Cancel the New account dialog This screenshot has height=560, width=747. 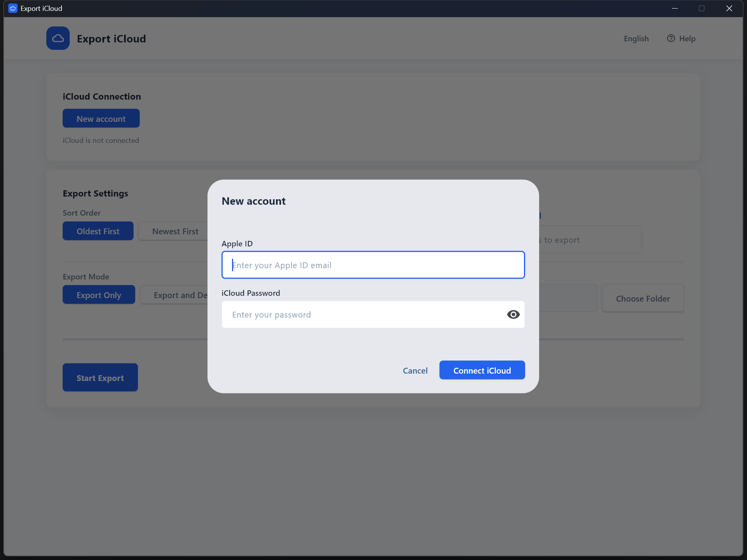415,370
